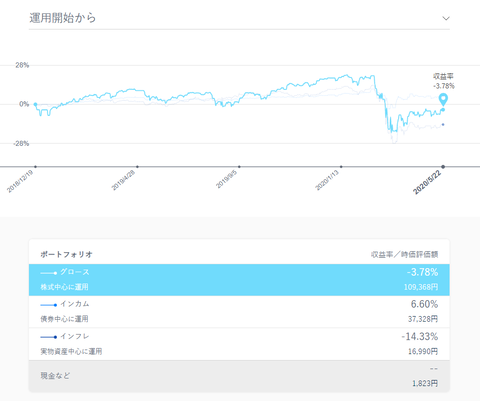
Task: Click the 2019/9/5 timeline date label
Action: (x=226, y=179)
